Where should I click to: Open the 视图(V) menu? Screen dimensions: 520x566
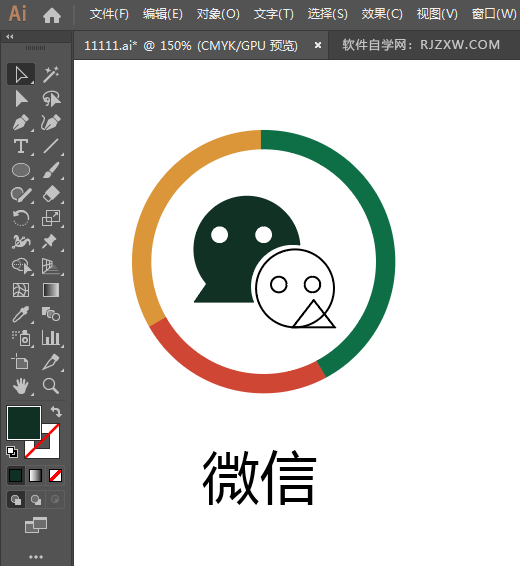(437, 14)
